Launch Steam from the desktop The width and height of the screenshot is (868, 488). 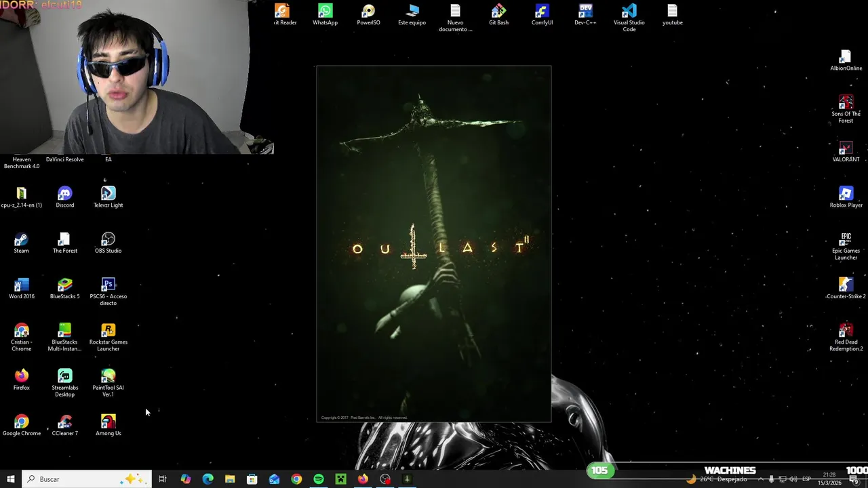point(21,243)
